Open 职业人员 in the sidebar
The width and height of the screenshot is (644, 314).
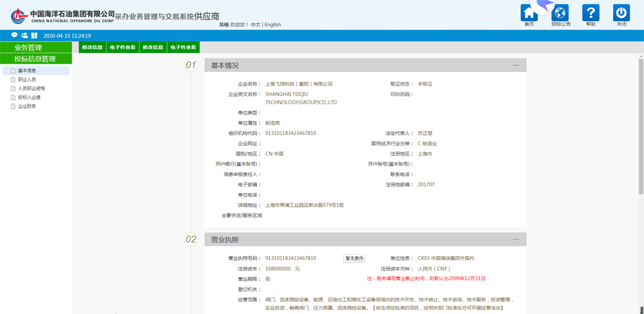tap(27, 80)
